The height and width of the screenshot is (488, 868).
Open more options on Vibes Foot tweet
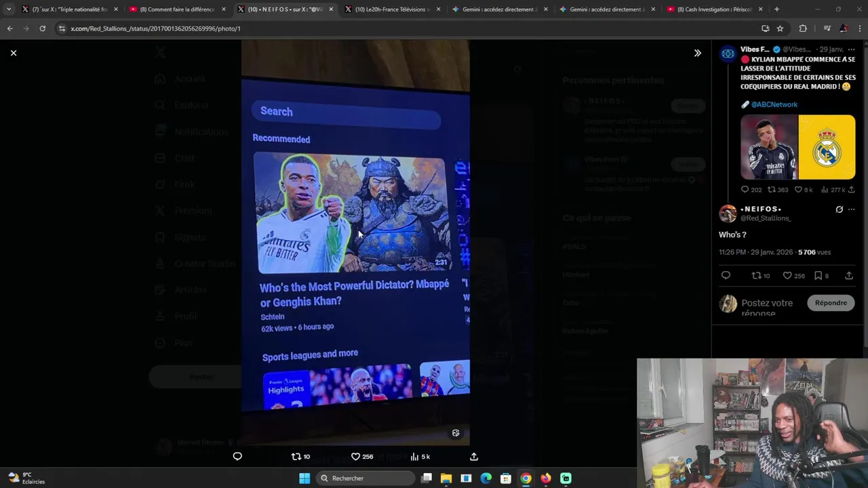pyautogui.click(x=852, y=49)
